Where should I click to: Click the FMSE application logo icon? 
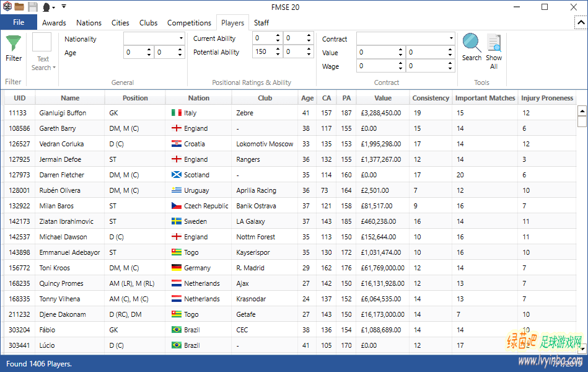point(7,7)
